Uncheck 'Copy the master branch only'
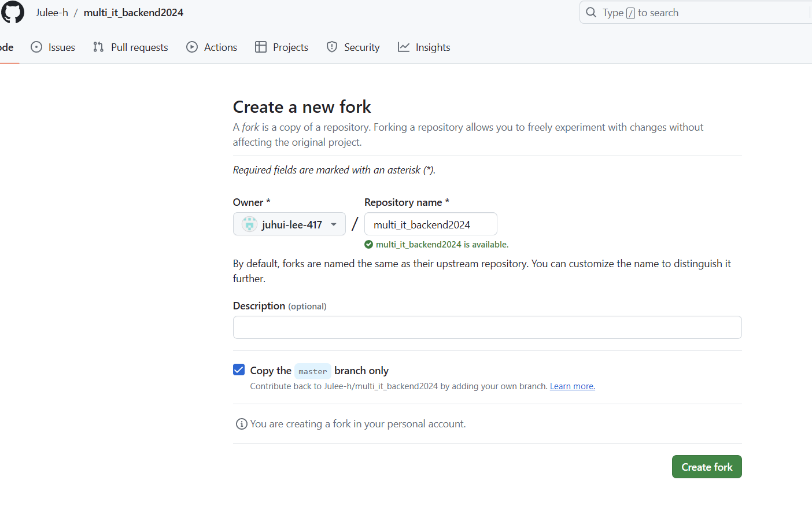 [239, 370]
